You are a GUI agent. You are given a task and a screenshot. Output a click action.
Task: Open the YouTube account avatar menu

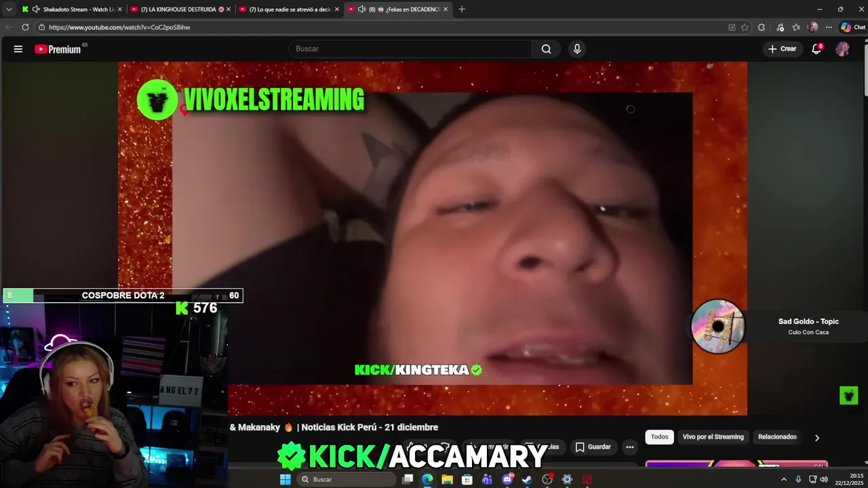pos(842,49)
